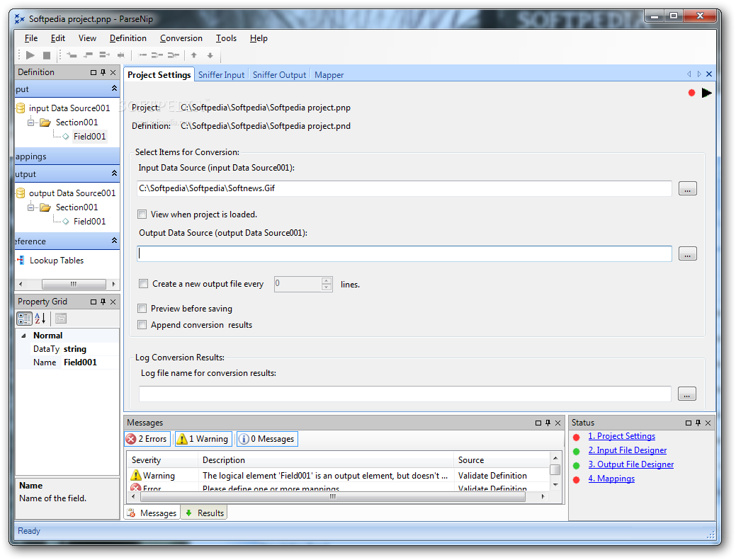Open the Results tab at bottom
The width and height of the screenshot is (736, 560).
tap(205, 513)
